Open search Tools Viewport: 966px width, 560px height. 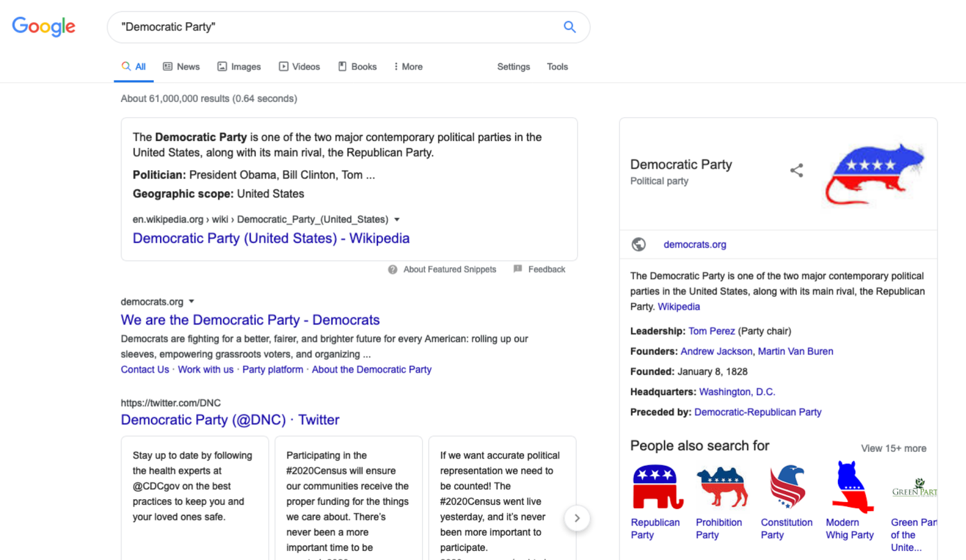[x=557, y=66]
